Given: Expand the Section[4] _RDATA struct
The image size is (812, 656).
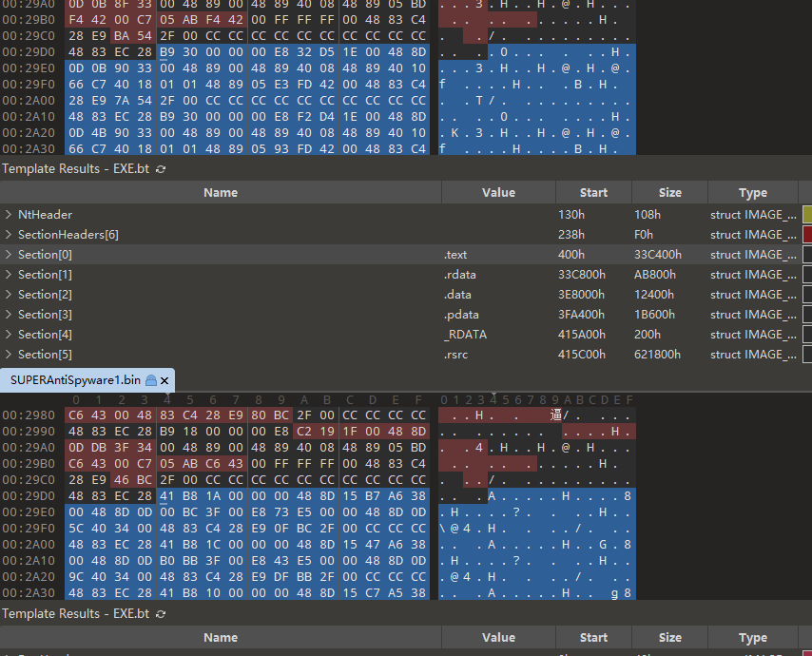Looking at the screenshot, I should pyautogui.click(x=9, y=335).
